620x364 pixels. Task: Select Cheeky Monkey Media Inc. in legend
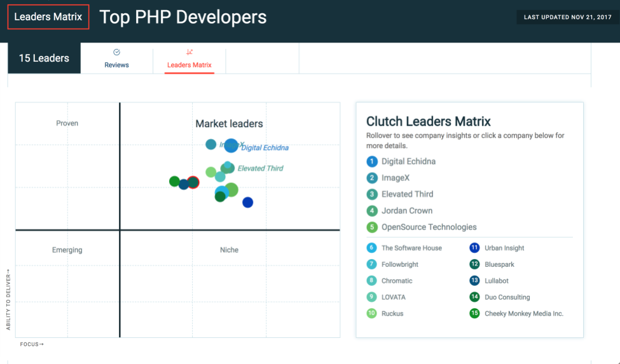524,313
